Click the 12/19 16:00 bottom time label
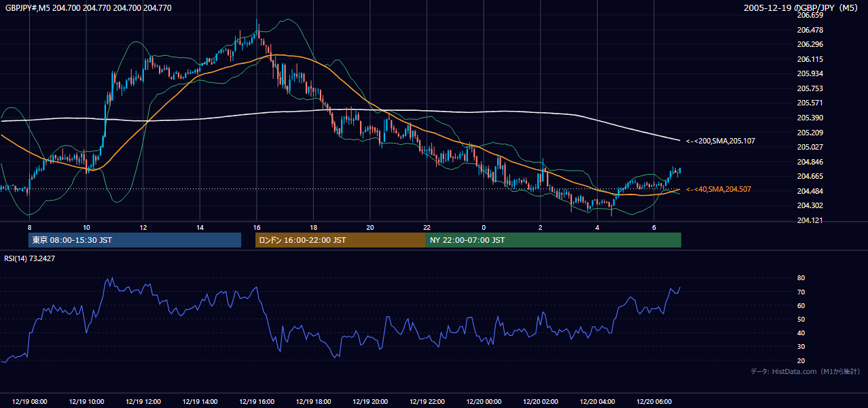The height and width of the screenshot is (408, 868). [257, 402]
